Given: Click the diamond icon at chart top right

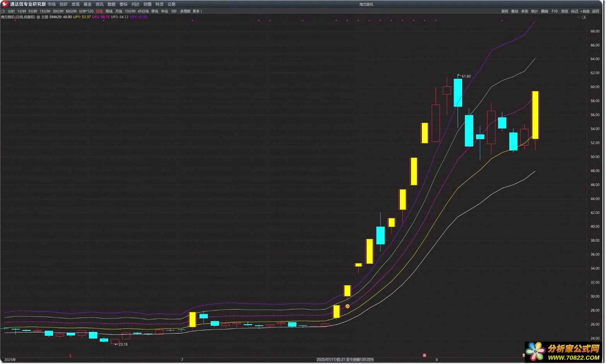Looking at the screenshot, I should 579,17.
